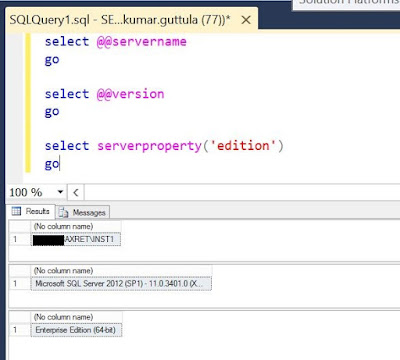Switch to the Results tab

point(31,211)
